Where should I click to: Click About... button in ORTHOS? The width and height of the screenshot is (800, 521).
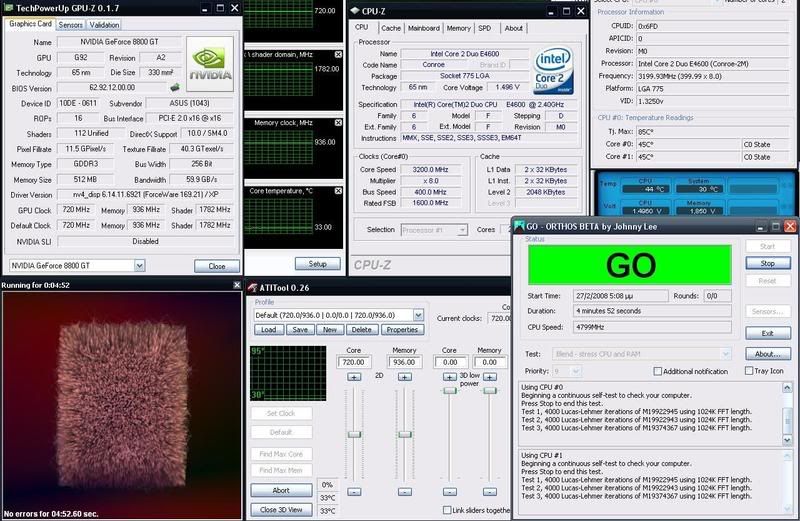click(x=767, y=354)
